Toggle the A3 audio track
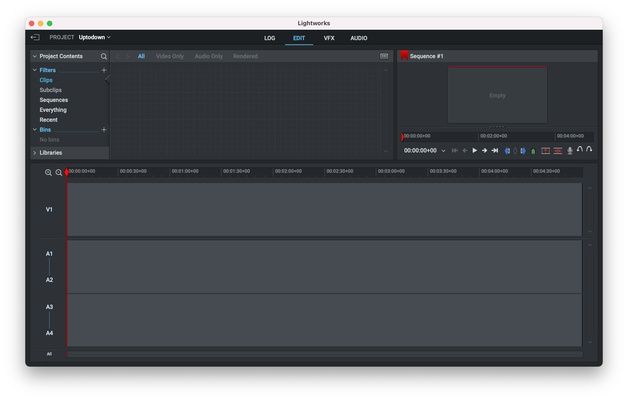The height and width of the screenshot is (400, 628). click(49, 307)
